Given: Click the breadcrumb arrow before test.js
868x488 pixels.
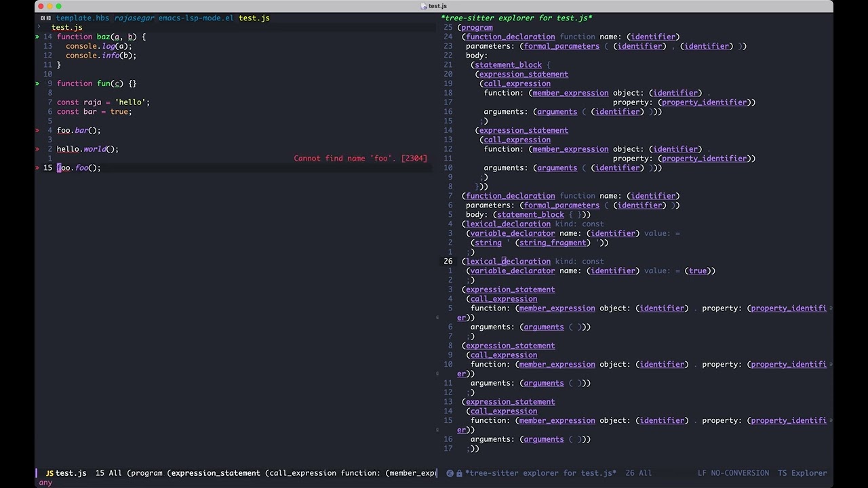Looking at the screenshot, I should [39, 27].
